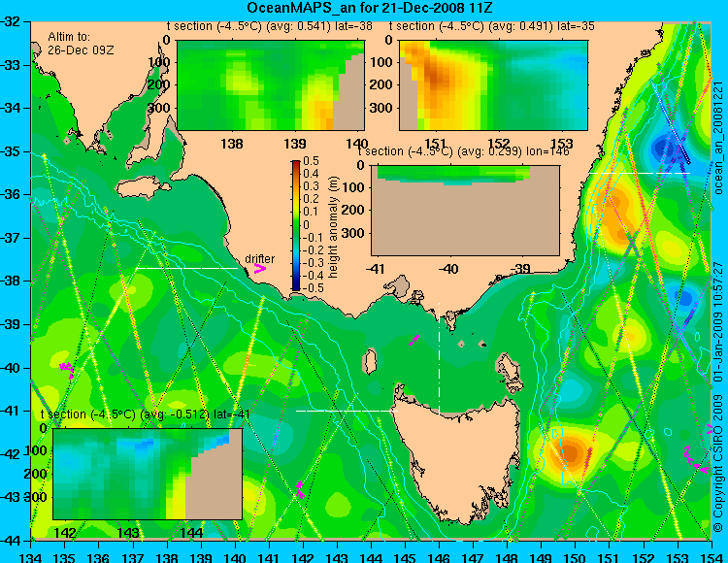728x563 pixels.
Task: Open the temperature section inset for lat=-35
Action: (493, 85)
